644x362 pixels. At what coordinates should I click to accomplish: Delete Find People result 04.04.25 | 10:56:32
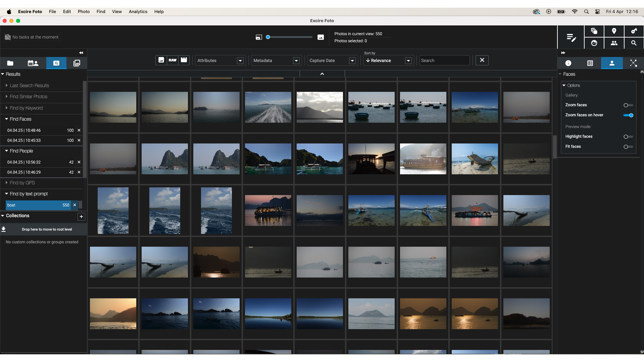click(79, 162)
